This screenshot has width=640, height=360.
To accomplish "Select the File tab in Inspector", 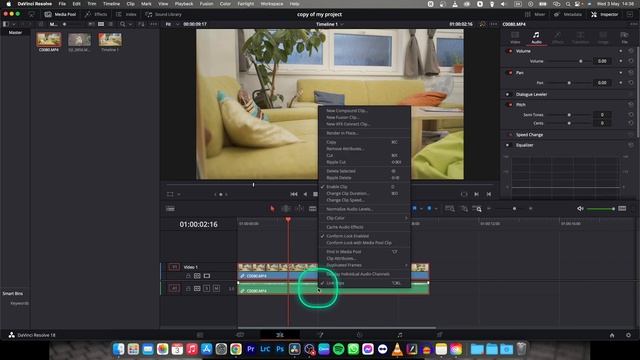I will tap(624, 38).
